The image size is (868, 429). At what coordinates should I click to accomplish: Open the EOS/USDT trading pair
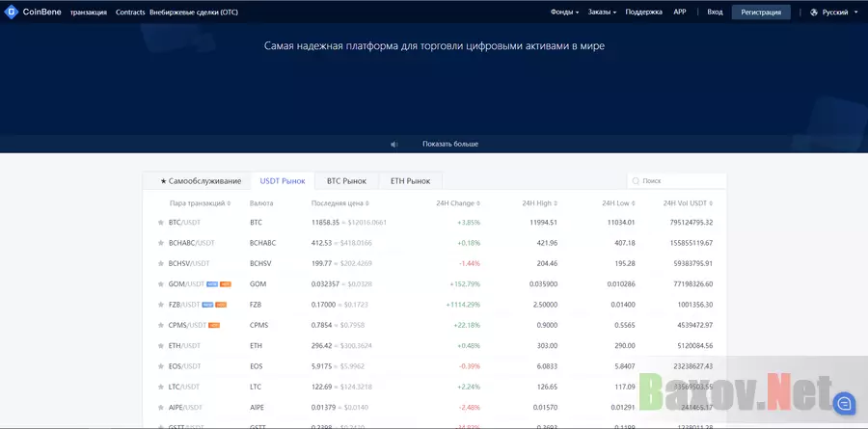(x=184, y=366)
